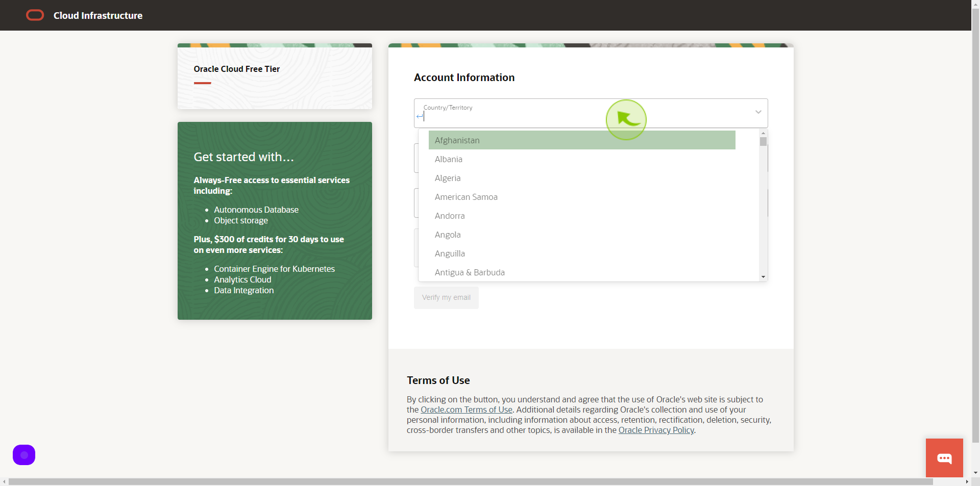
Task: Click the Oracle Cloud Free Tier heading
Action: [237, 69]
